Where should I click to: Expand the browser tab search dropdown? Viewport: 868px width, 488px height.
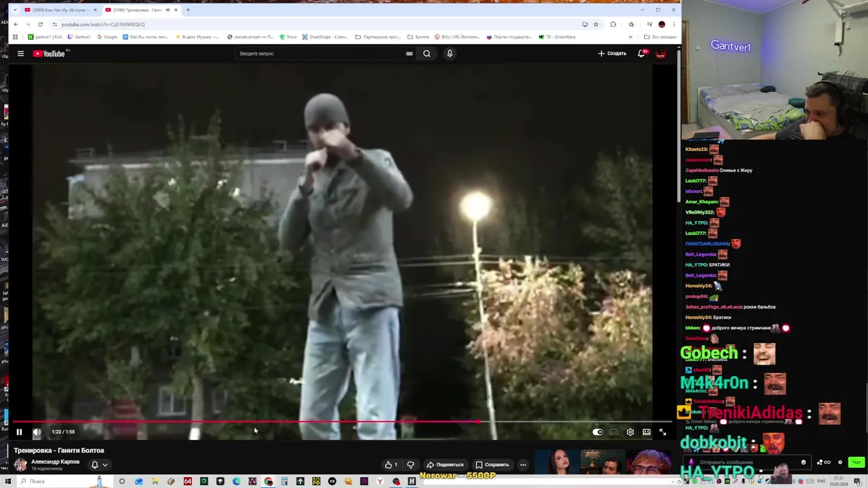15,10
